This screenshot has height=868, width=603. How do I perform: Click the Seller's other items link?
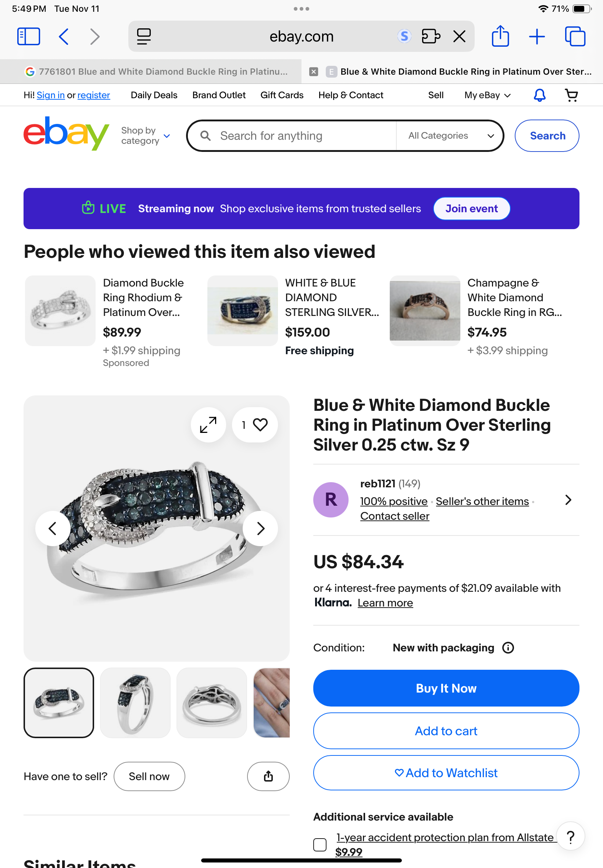[x=482, y=501]
